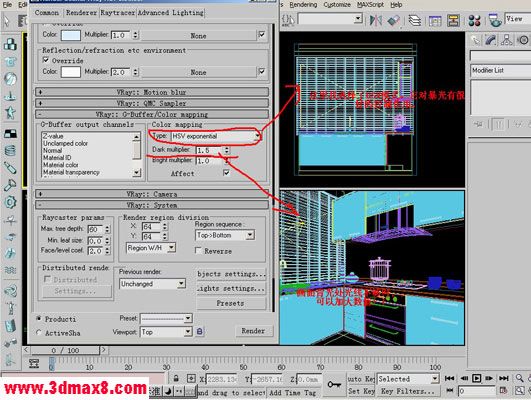Click the Quick Render teapot icon
Screen dimensions: 531x400
pos(495,20)
